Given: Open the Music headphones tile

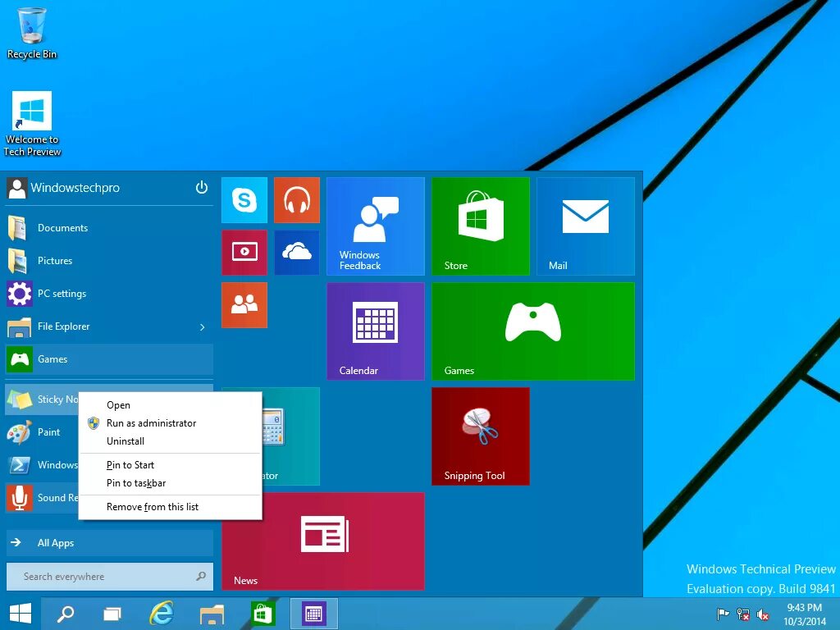Looking at the screenshot, I should 297,200.
